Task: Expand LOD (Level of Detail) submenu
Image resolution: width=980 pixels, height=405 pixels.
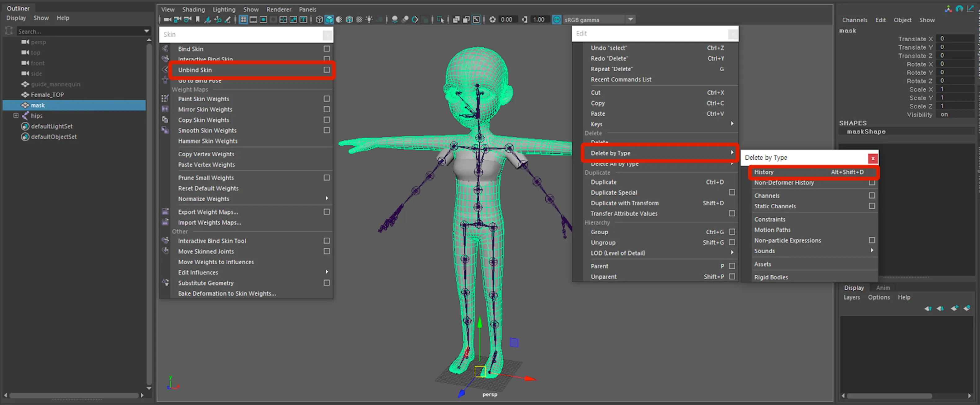Action: [732, 252]
